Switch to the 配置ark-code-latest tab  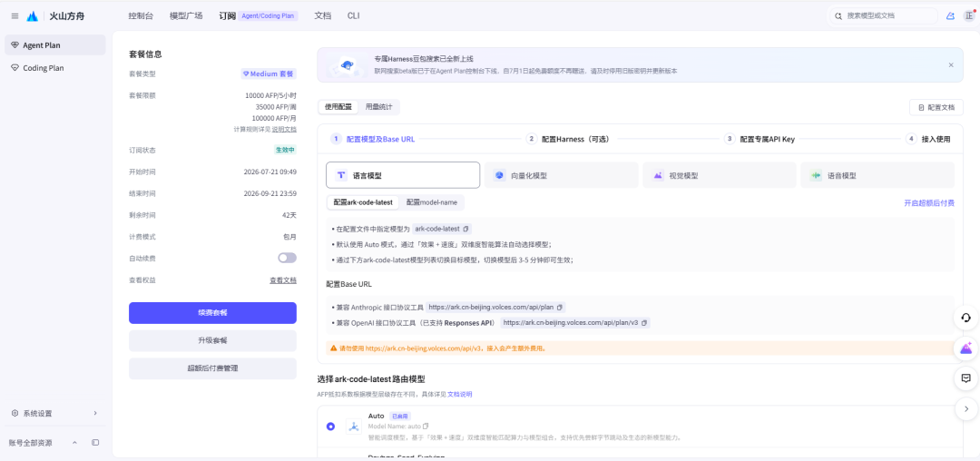363,202
